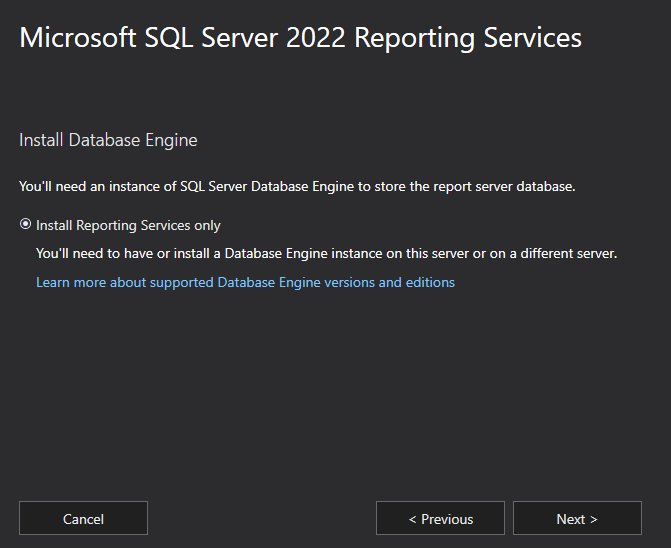The height and width of the screenshot is (548, 671).
Task: Click the 'You'll need an instance of SQL Server' sentence
Action: pyautogui.click(x=297, y=187)
